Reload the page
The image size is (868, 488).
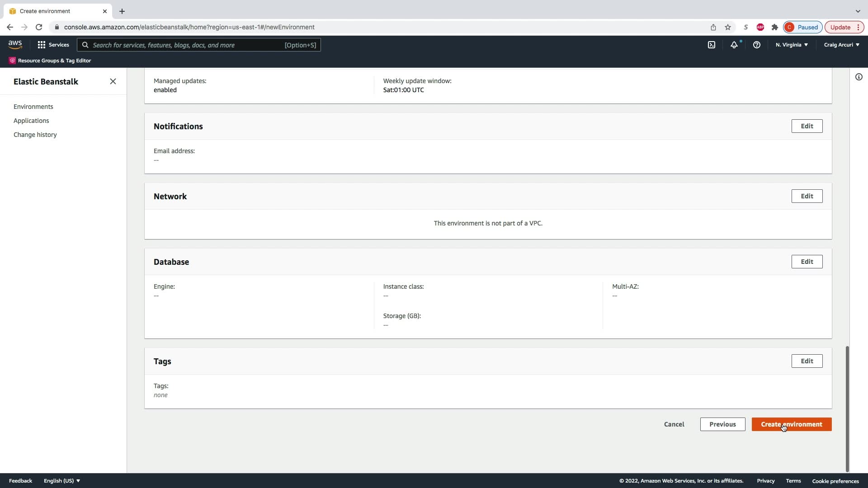tap(39, 27)
